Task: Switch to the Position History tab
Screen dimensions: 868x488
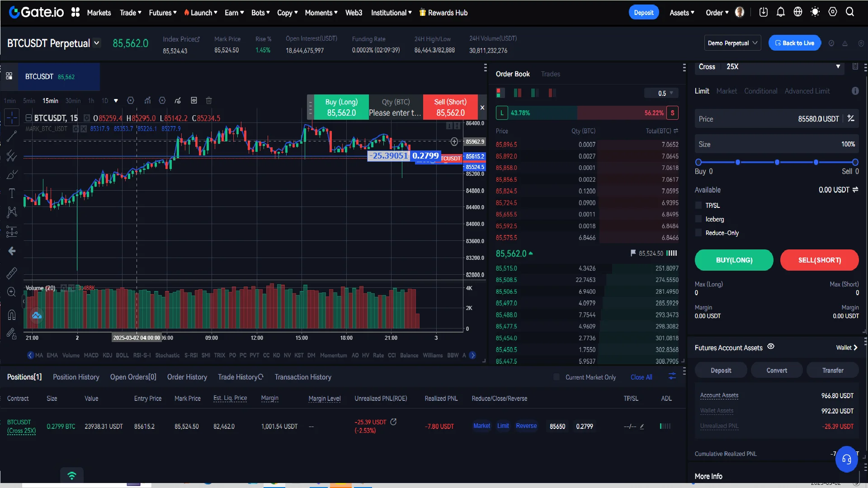Action: tap(76, 377)
